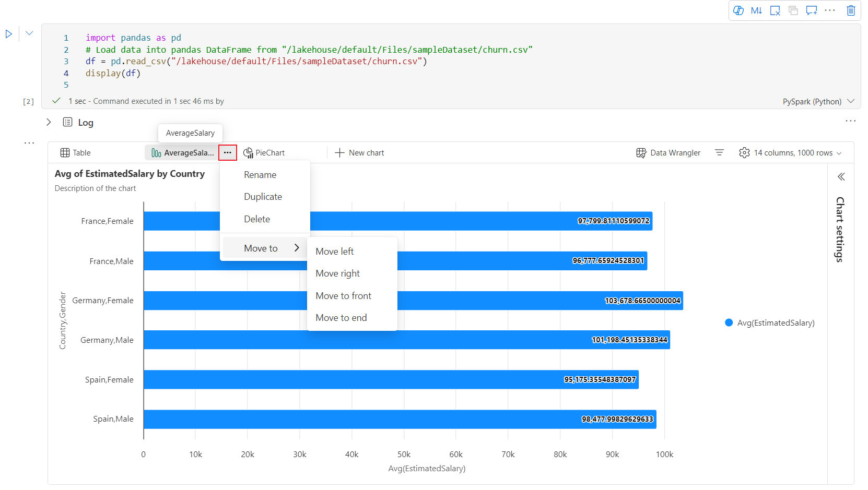Delete the cell with trash icon
Screen dimensions: 868x490
[851, 10]
